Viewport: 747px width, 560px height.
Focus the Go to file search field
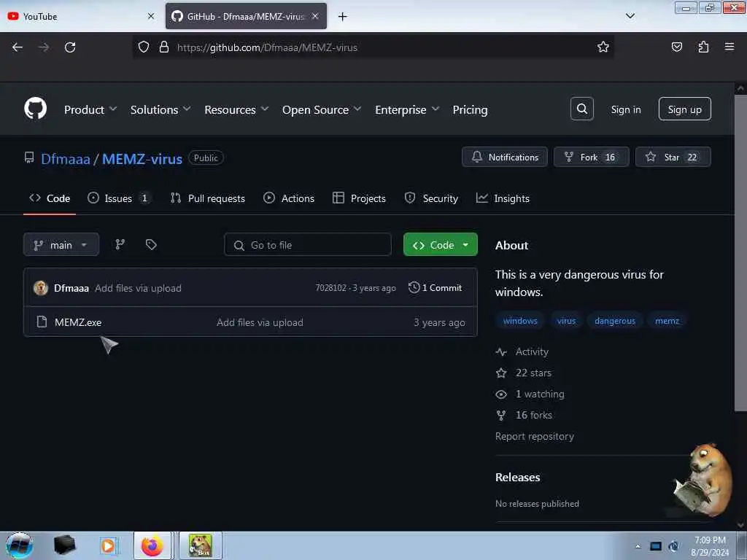coord(308,245)
